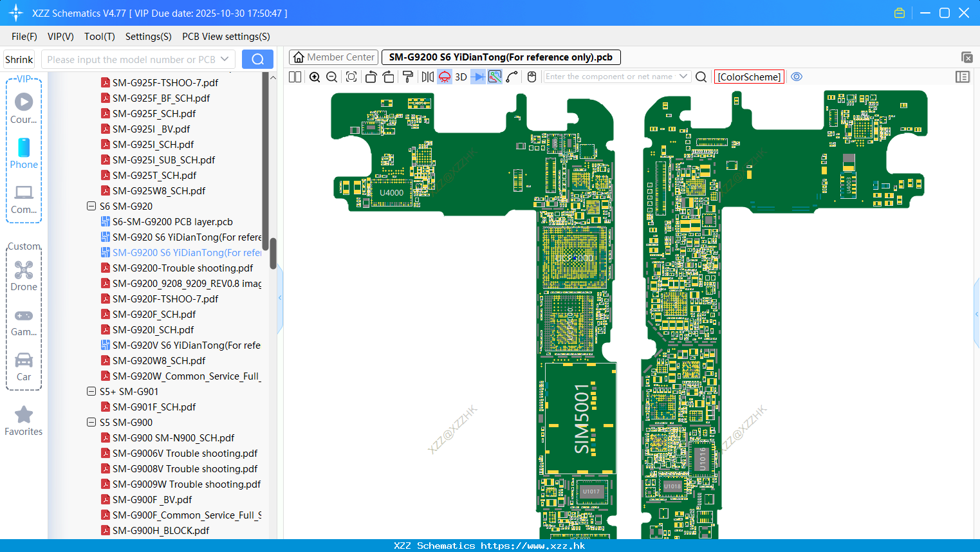Click the Shrink button
This screenshot has width=980, height=552.
tap(19, 59)
